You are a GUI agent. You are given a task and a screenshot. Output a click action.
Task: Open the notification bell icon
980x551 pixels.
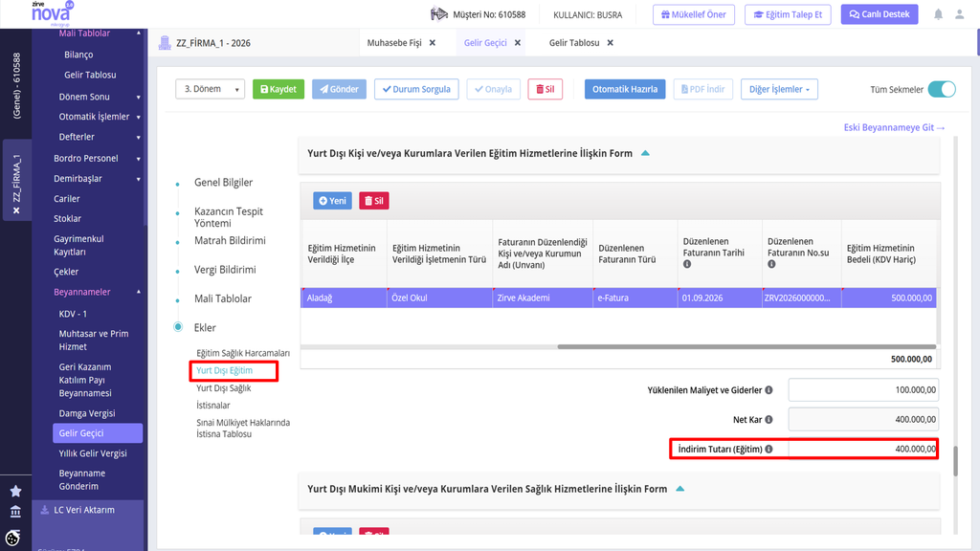tap(938, 14)
